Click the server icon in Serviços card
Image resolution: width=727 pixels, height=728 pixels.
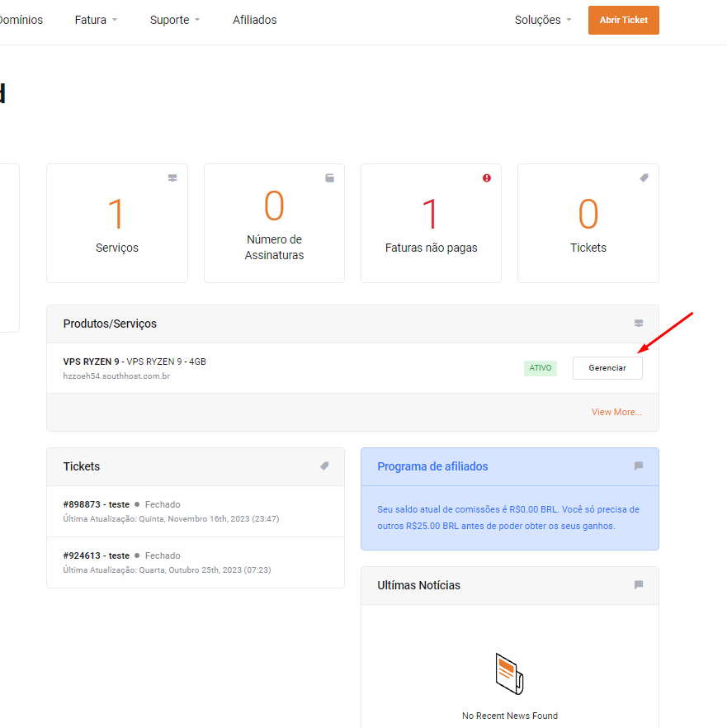click(172, 177)
